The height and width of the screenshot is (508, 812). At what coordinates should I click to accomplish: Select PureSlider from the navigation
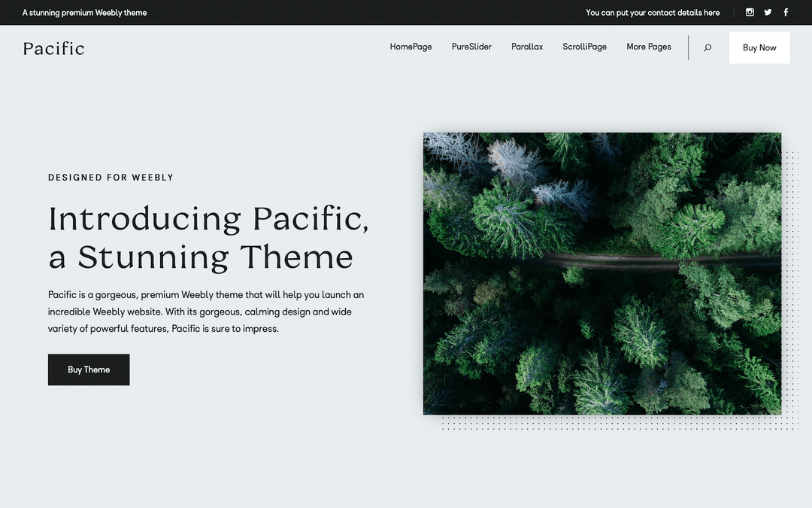471,47
